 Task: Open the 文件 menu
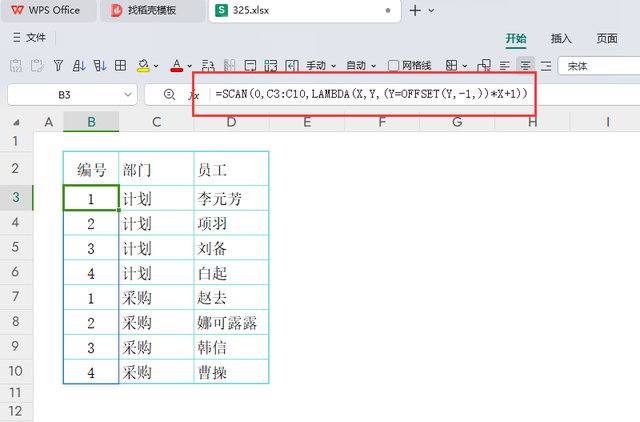coord(36,38)
